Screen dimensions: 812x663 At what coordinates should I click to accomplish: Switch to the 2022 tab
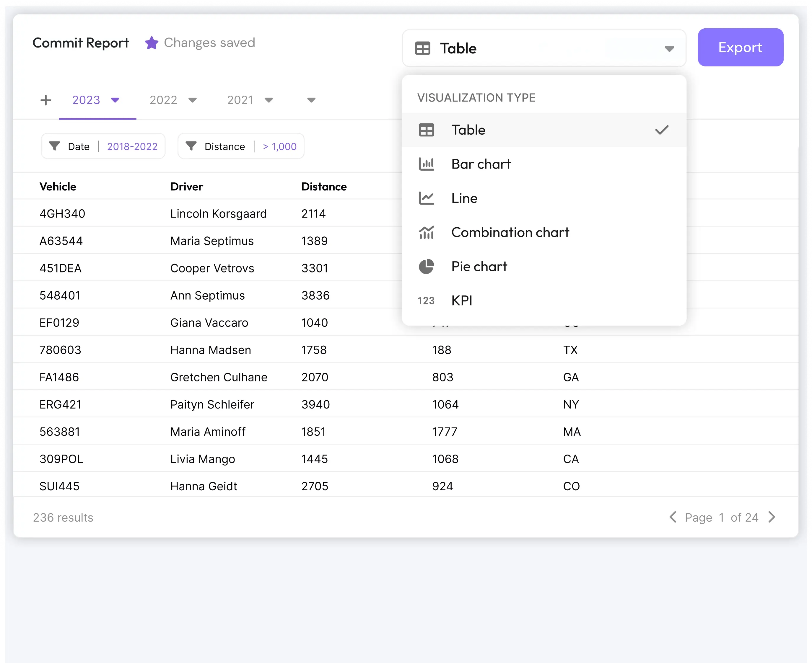coord(164,100)
